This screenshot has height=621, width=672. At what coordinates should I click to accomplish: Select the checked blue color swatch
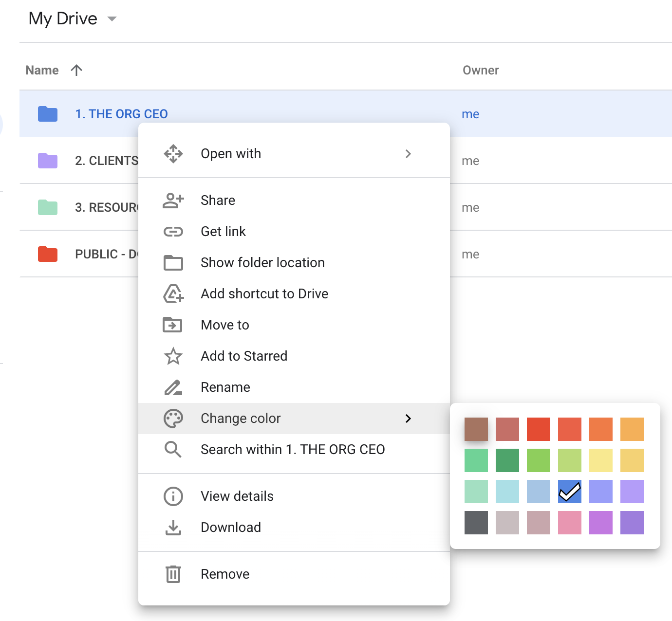coord(570,492)
